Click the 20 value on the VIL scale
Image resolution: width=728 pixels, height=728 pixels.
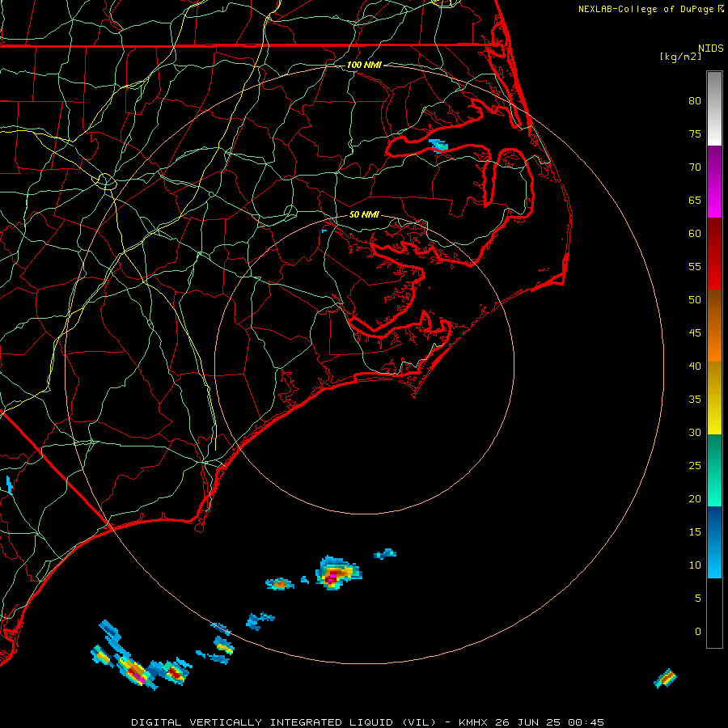coord(695,498)
